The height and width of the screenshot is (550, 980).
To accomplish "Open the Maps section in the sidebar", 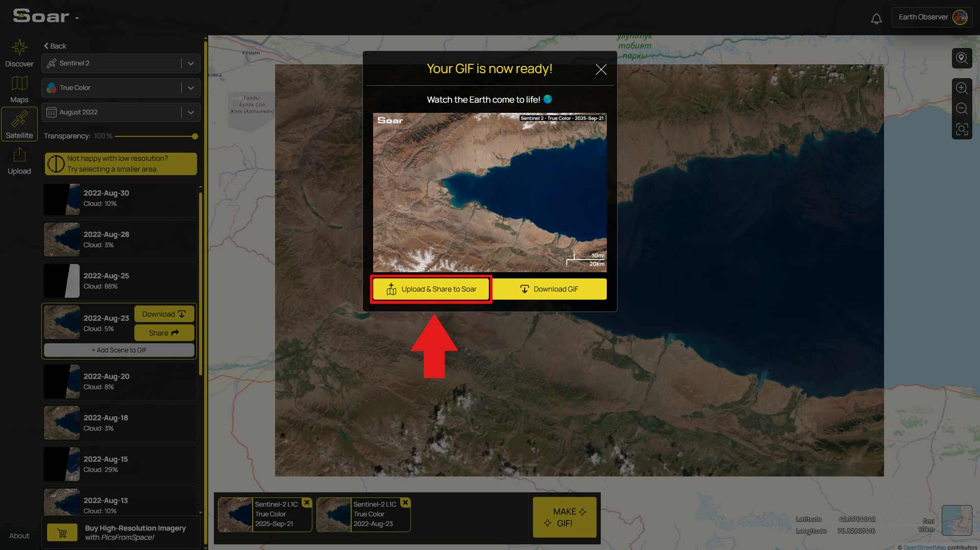I will 19,89.
